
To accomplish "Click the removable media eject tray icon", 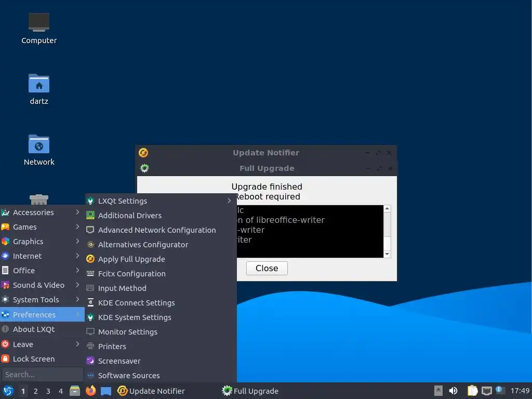I will click(438, 391).
